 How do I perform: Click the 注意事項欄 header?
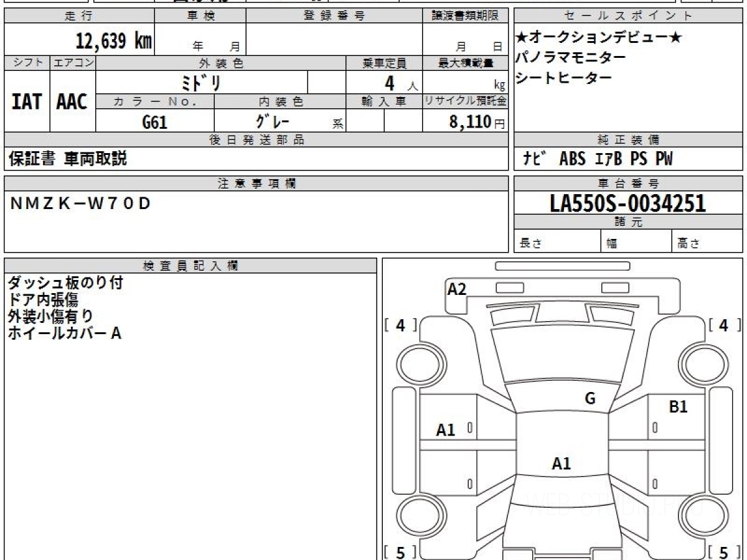pyautogui.click(x=256, y=183)
